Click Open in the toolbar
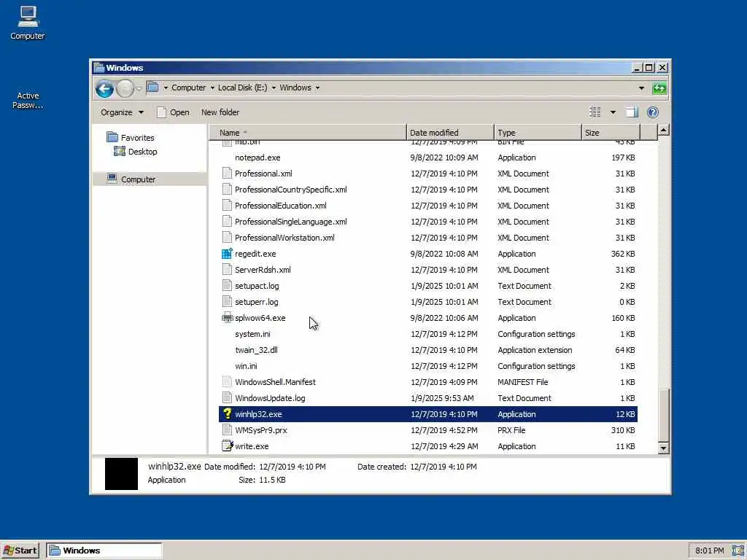747x560 pixels. click(x=174, y=112)
